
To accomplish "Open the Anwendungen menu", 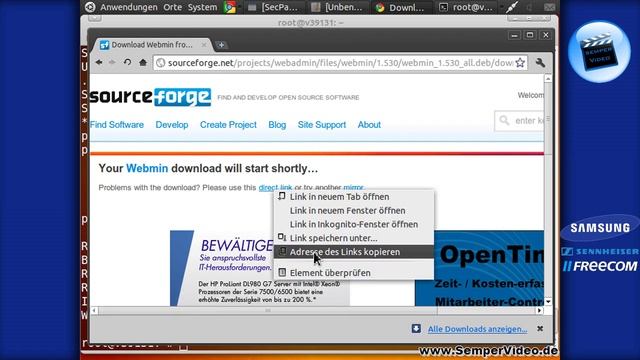I will (129, 7).
